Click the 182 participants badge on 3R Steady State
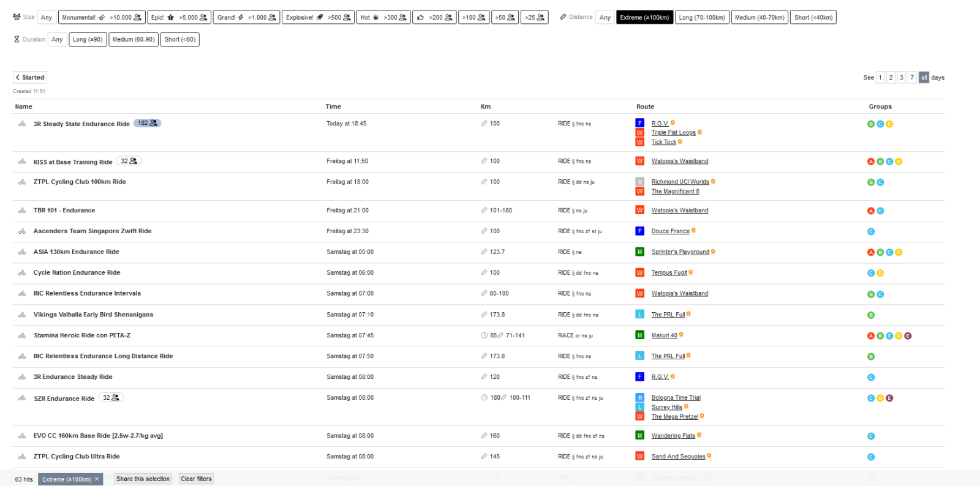 click(x=147, y=123)
